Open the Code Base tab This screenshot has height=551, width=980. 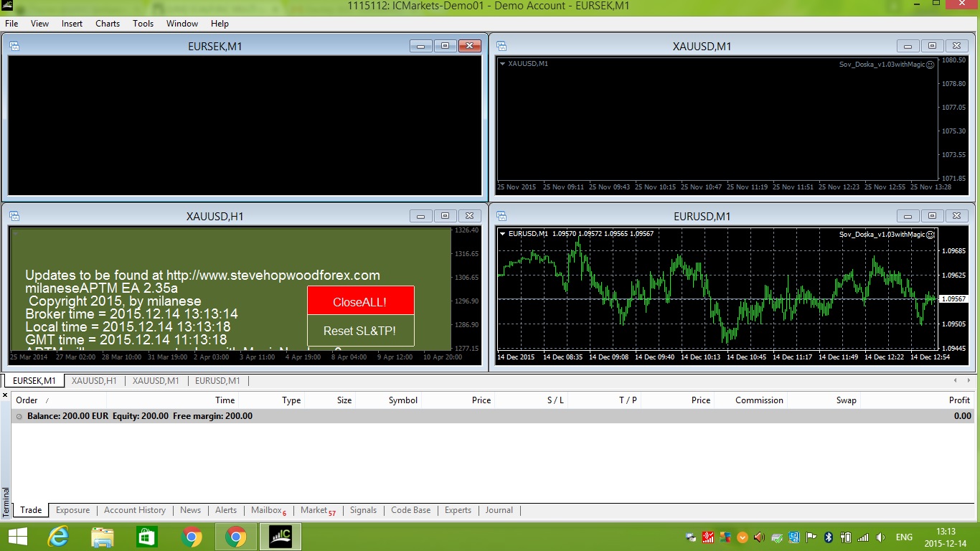411,510
